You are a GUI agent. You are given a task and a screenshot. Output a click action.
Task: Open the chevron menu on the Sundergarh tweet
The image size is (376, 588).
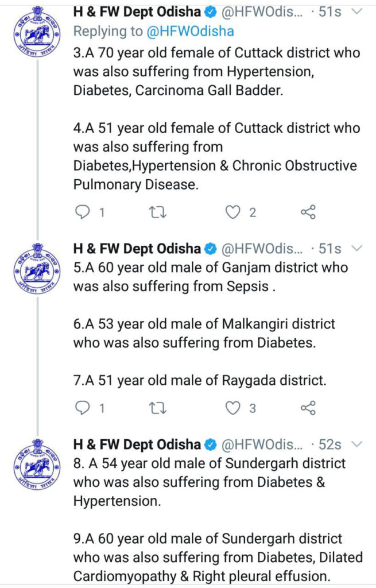pos(356,444)
